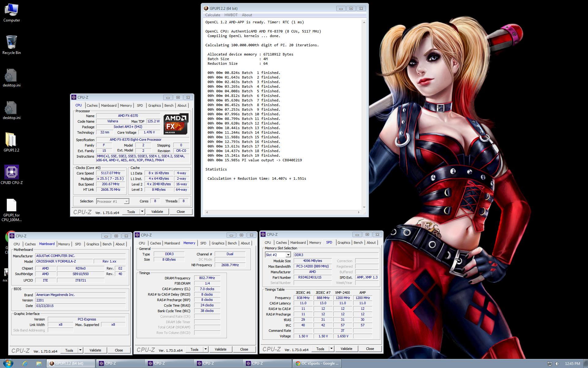
Task: Click GPUPI vertical scrollbar up arrow
Action: (364, 22)
